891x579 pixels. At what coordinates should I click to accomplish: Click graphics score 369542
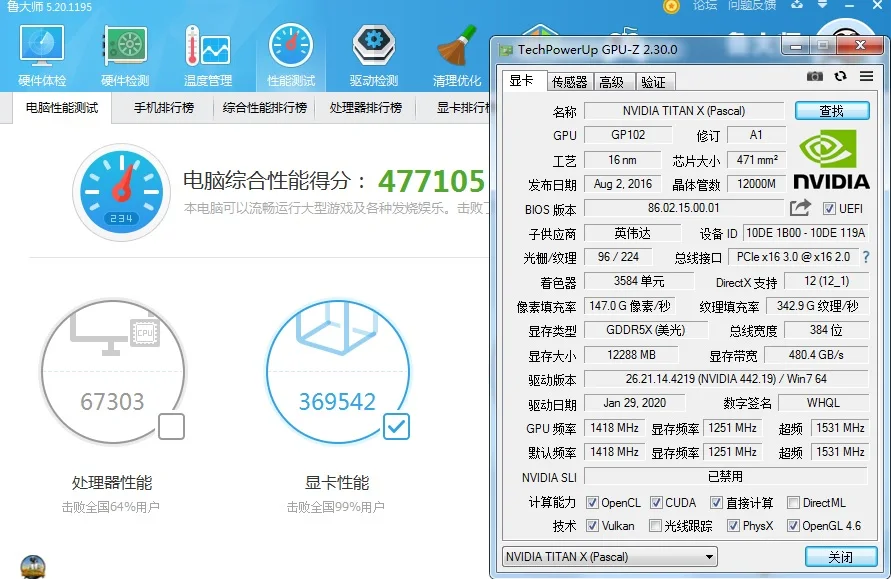pos(337,402)
